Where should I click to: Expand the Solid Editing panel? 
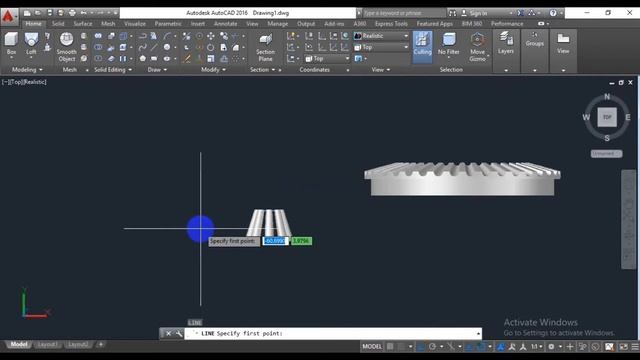point(113,70)
